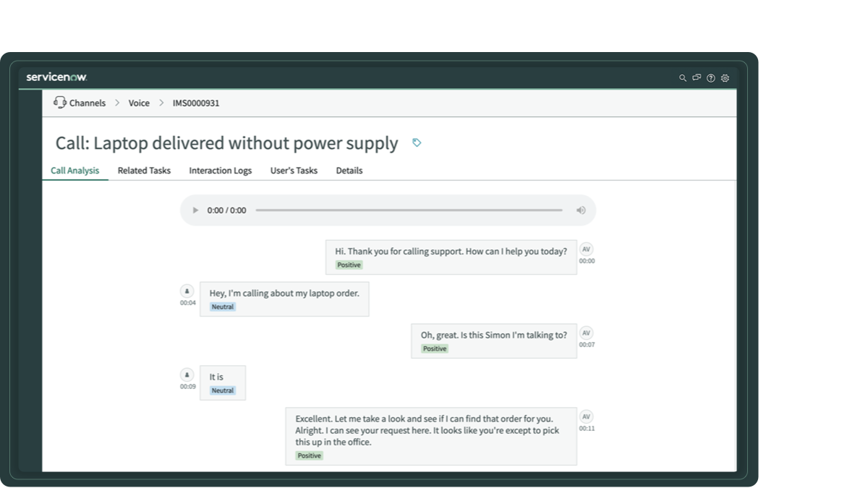The image size is (868, 488).
Task: Open help via the question mark icon
Action: tap(710, 77)
